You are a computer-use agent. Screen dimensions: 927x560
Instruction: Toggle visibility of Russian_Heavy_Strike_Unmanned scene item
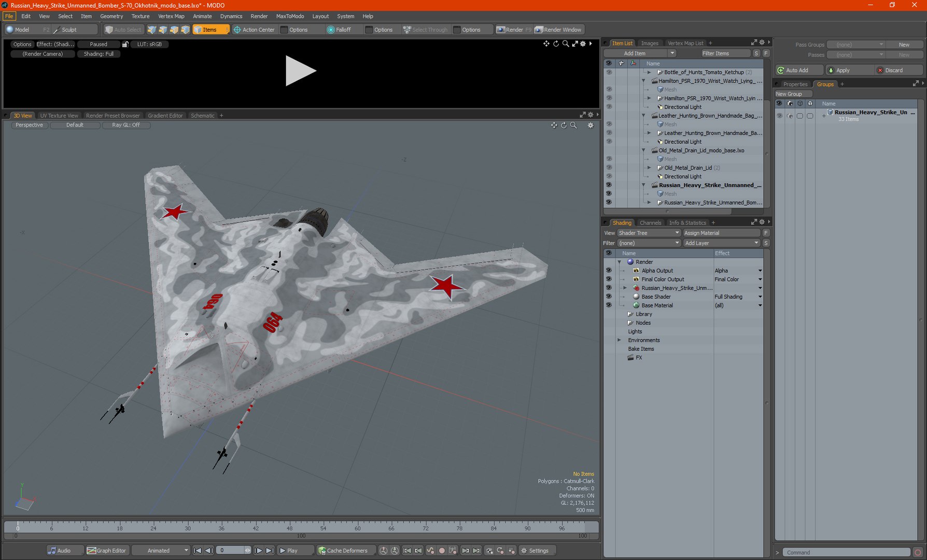click(609, 185)
